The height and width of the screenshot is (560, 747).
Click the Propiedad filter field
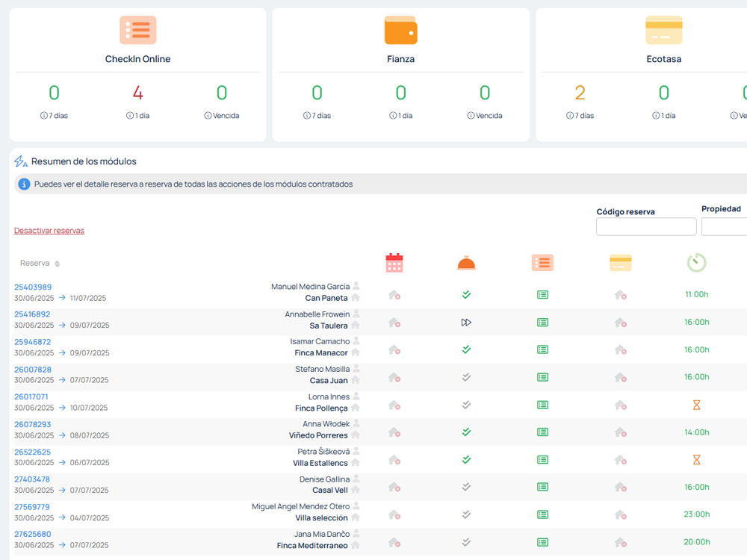(x=724, y=227)
